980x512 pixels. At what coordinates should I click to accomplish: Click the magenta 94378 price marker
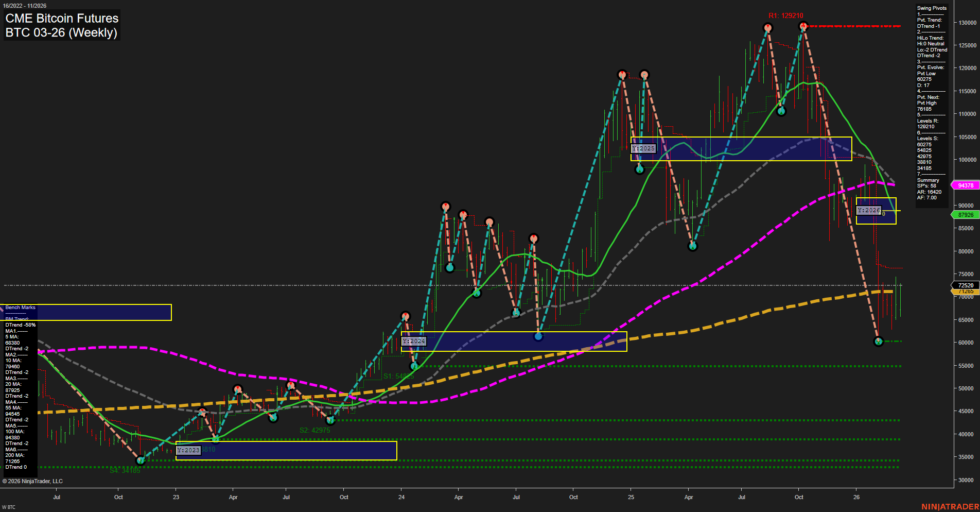[x=966, y=185]
